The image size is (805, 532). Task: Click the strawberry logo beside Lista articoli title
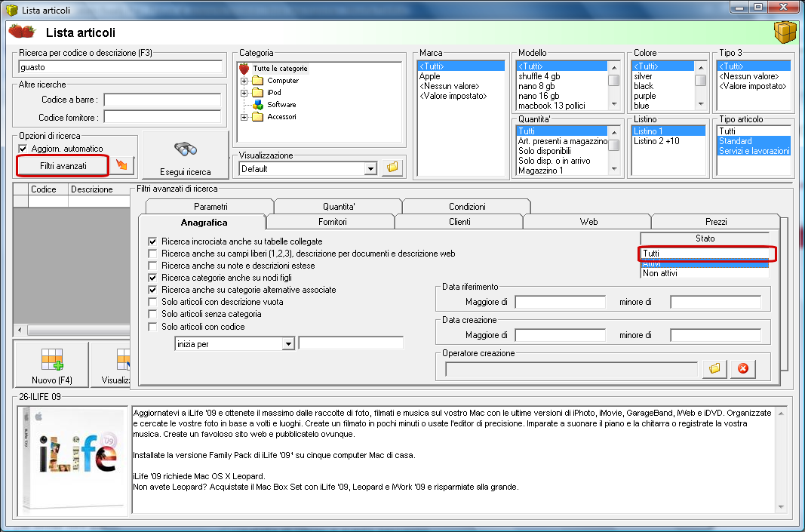pyautogui.click(x=22, y=32)
